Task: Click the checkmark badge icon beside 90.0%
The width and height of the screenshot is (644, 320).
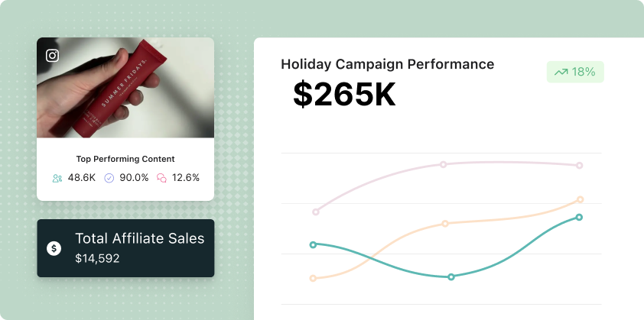Action: click(109, 178)
